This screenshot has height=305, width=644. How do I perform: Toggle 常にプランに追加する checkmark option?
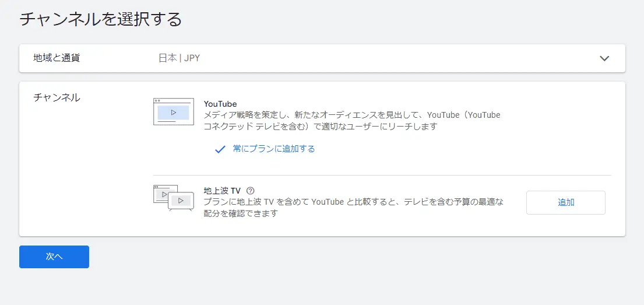click(265, 149)
